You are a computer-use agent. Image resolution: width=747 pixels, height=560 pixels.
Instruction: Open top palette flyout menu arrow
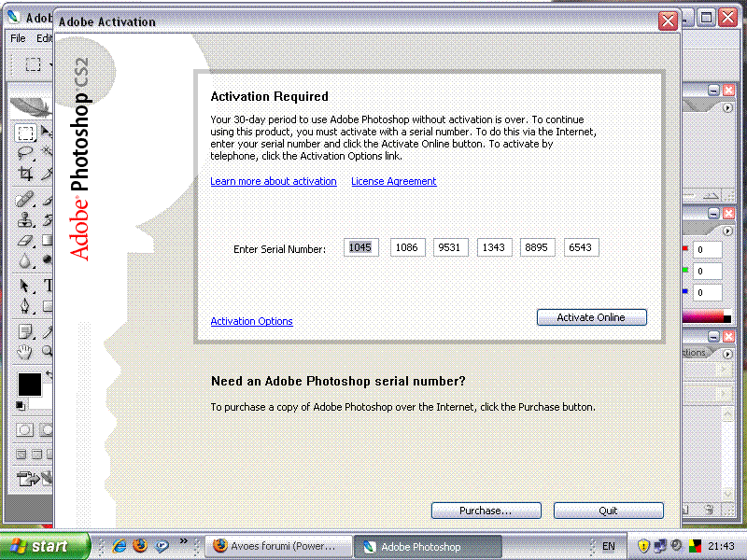coord(727,108)
